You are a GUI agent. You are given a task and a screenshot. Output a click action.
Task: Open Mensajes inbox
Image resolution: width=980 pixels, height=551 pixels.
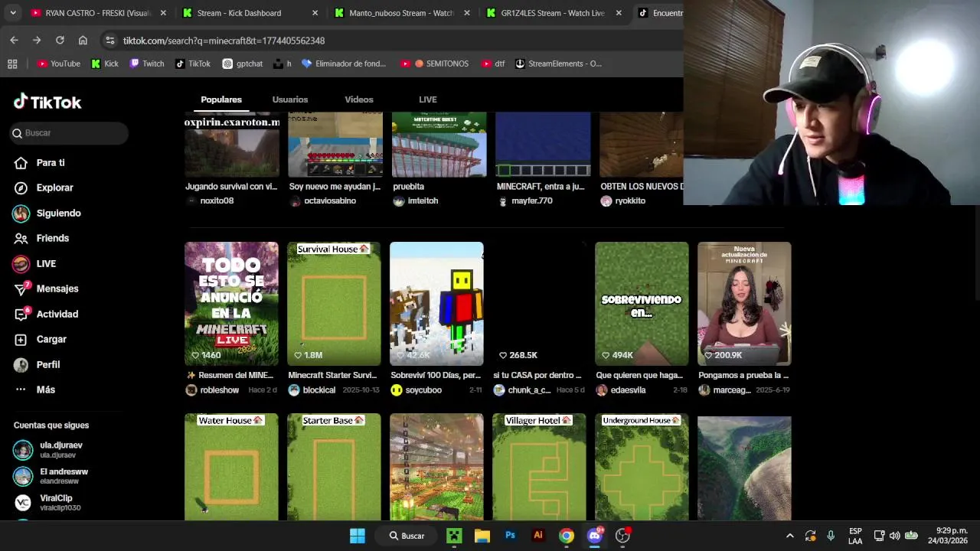46,289
